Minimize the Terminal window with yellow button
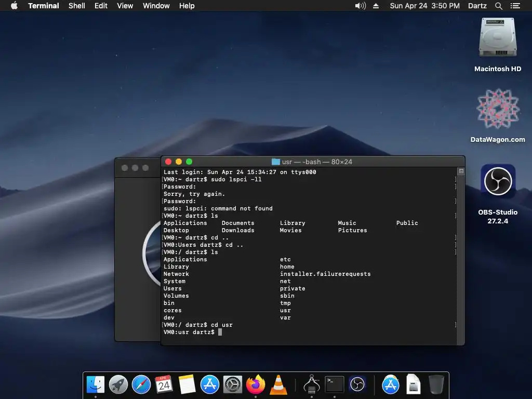The width and height of the screenshot is (532, 399). (x=179, y=162)
